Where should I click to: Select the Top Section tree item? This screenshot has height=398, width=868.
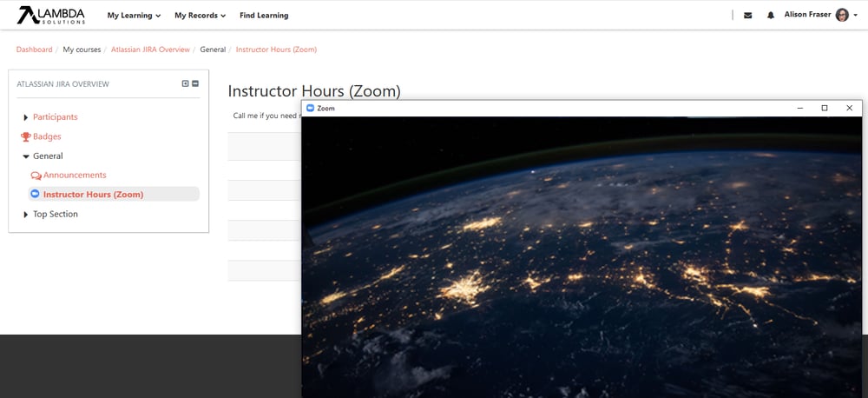56,214
